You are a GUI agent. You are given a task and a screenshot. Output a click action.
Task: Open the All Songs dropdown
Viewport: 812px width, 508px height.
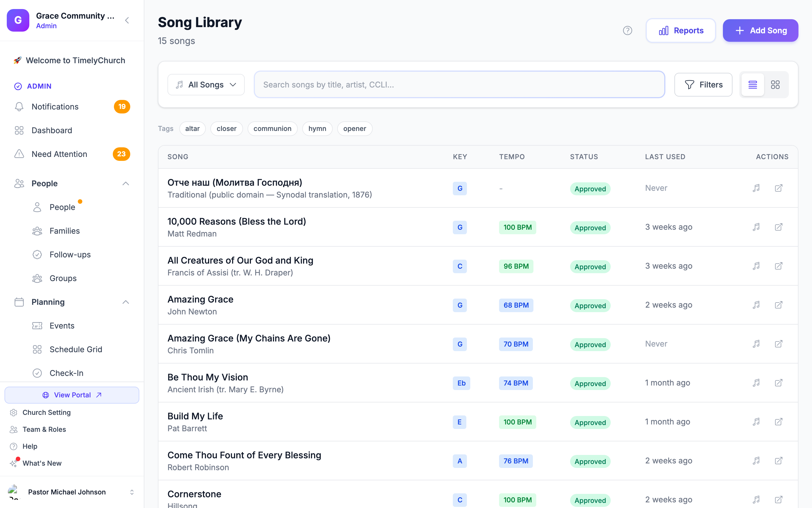click(206, 85)
